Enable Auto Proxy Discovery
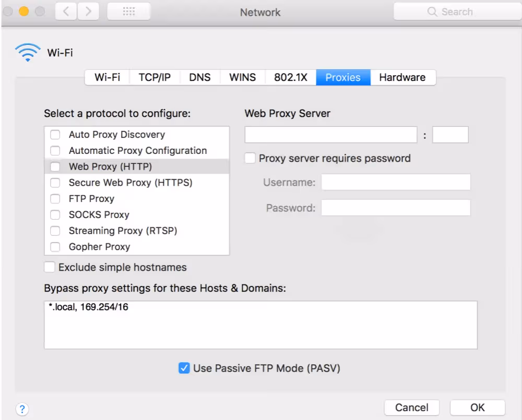The height and width of the screenshot is (420, 522). pos(55,135)
